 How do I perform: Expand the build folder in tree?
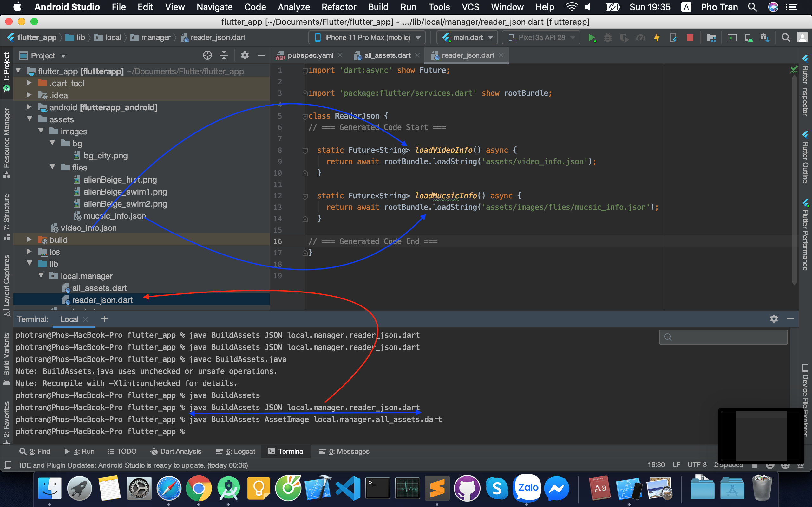[29, 240]
